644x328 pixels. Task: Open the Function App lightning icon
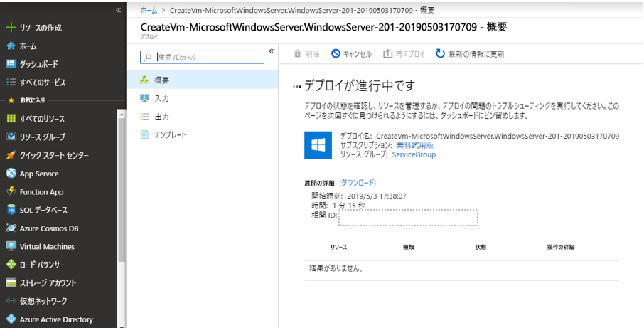11,191
